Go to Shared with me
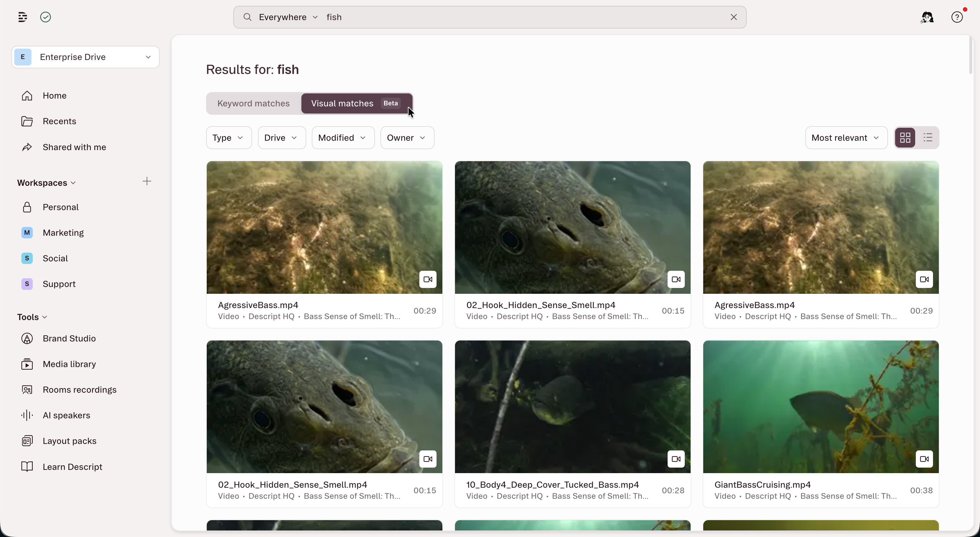Screen dimensions: 980x537 (74, 147)
